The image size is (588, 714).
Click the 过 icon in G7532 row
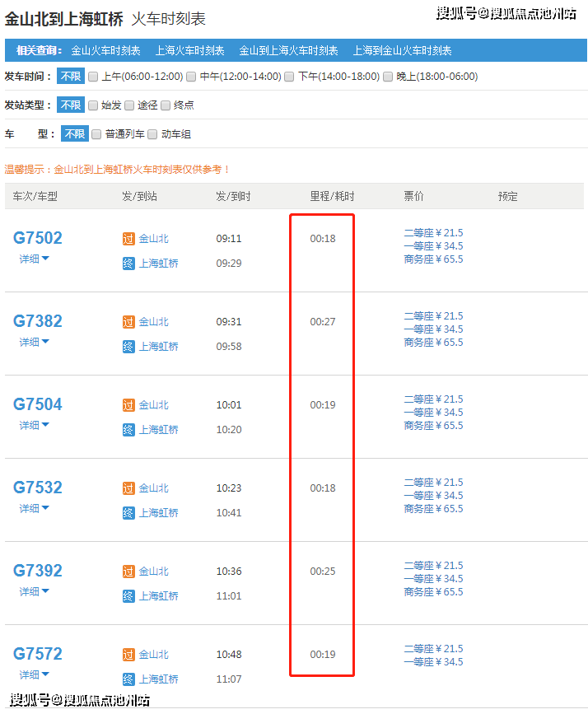[128, 488]
